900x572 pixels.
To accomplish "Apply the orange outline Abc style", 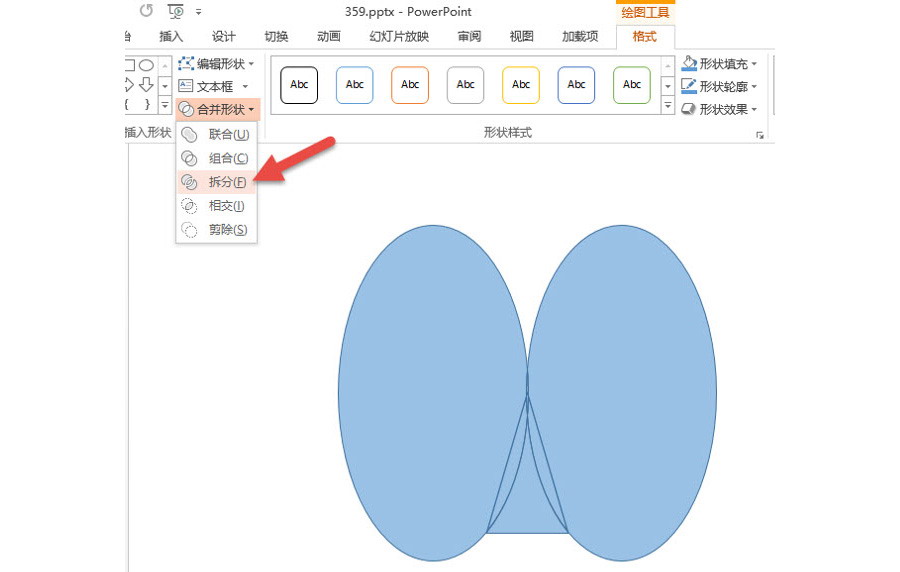I will (410, 85).
